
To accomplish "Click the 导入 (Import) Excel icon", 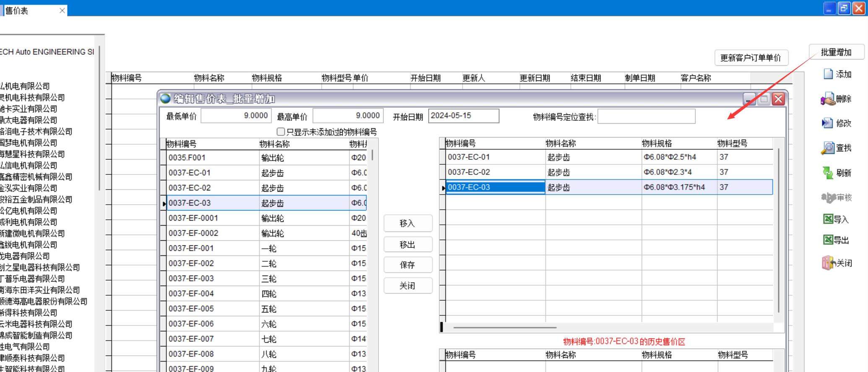I will tap(828, 219).
